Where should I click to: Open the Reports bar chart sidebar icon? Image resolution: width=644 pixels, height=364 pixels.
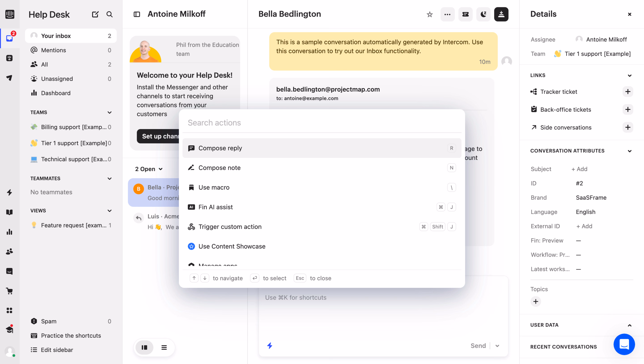10,232
